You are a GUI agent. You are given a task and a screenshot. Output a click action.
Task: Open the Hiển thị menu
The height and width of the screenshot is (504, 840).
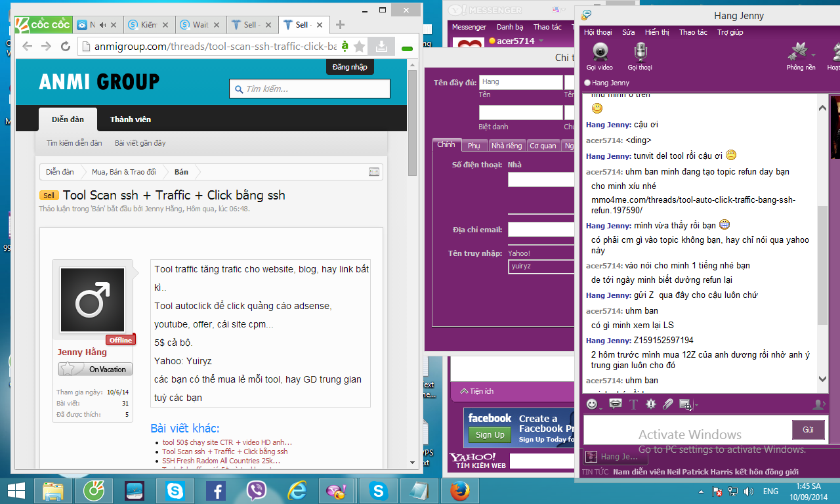tap(657, 32)
